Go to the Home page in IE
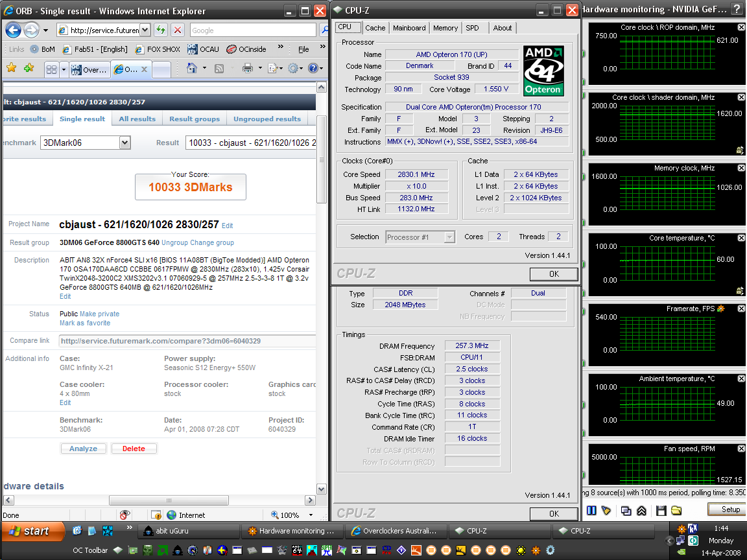Viewport: 747px width, 560px height. pos(192,68)
